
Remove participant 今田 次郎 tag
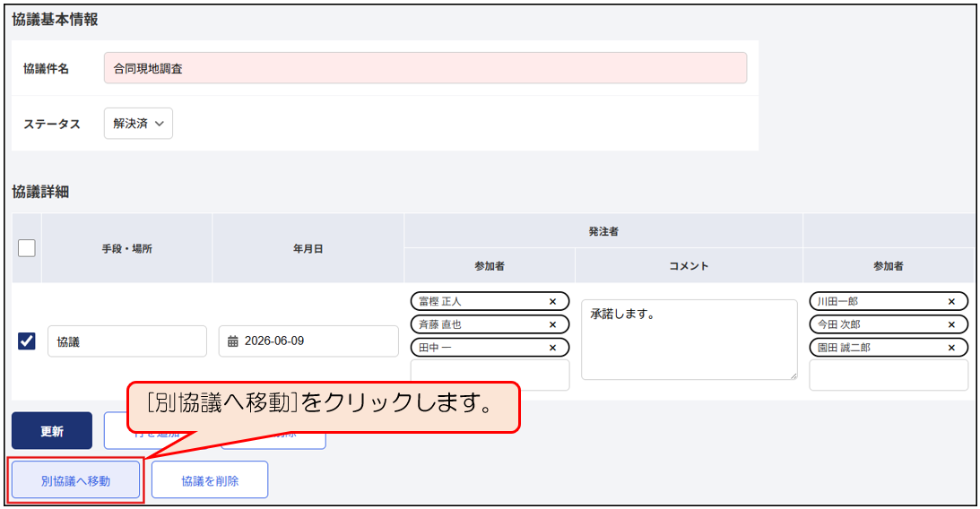pyautogui.click(x=951, y=324)
